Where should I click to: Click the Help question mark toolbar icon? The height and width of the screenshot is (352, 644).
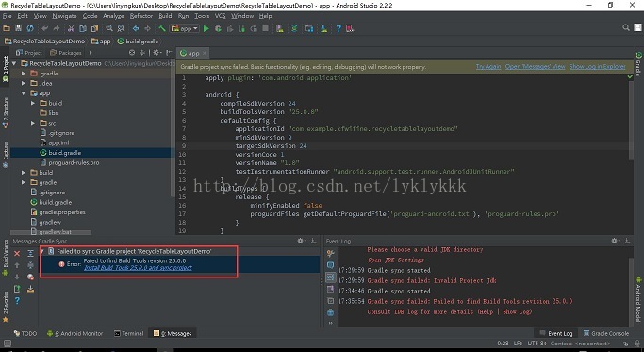(x=338, y=28)
